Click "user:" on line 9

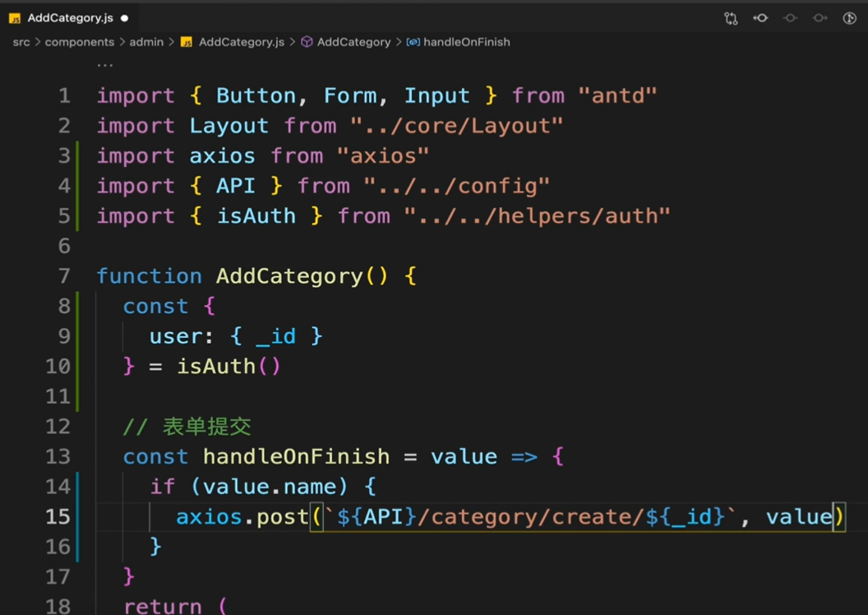(x=182, y=336)
